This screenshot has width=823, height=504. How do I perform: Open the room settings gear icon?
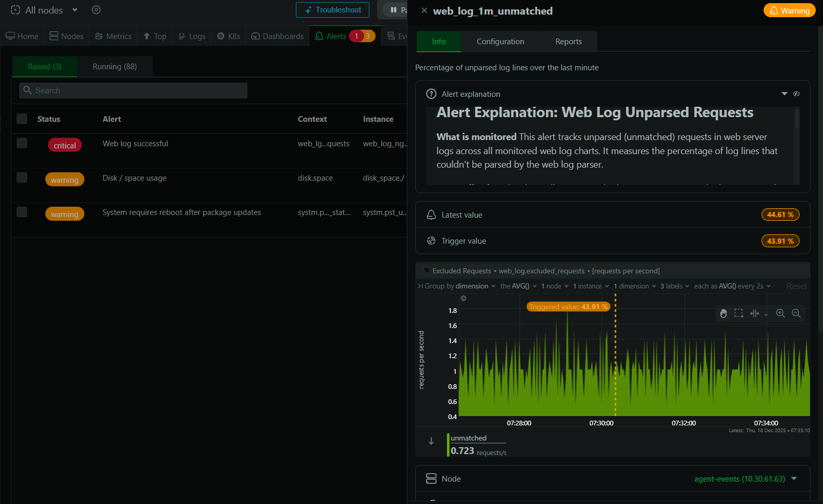tap(96, 10)
